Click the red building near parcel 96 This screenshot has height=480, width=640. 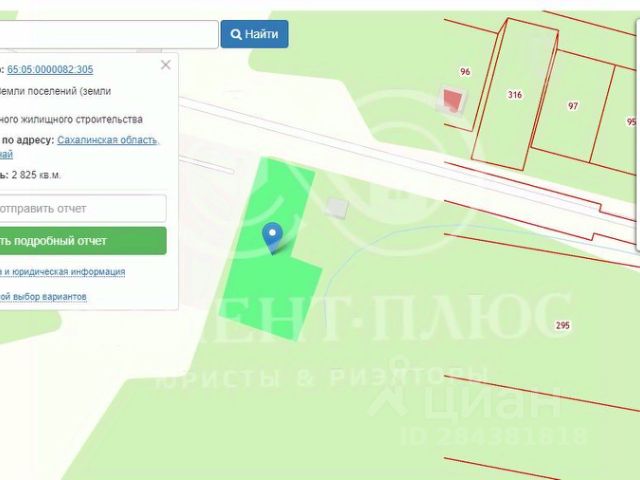[x=453, y=100]
